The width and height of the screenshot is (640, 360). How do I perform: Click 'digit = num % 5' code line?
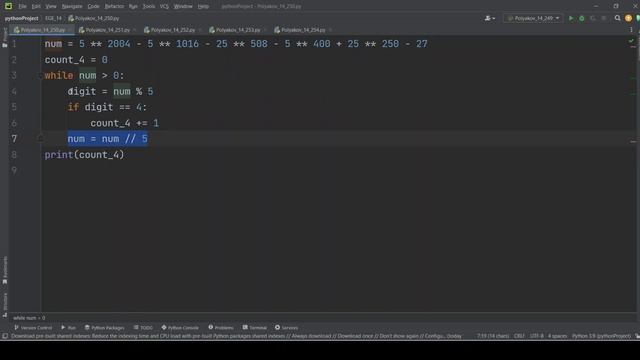pyautogui.click(x=110, y=91)
